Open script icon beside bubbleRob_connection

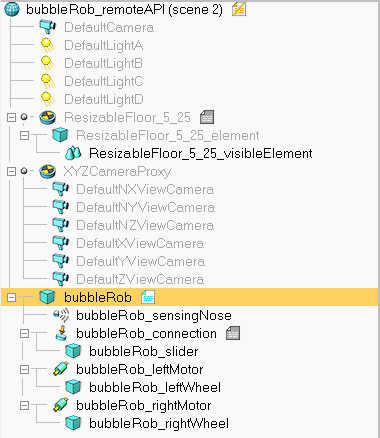pyautogui.click(x=233, y=333)
